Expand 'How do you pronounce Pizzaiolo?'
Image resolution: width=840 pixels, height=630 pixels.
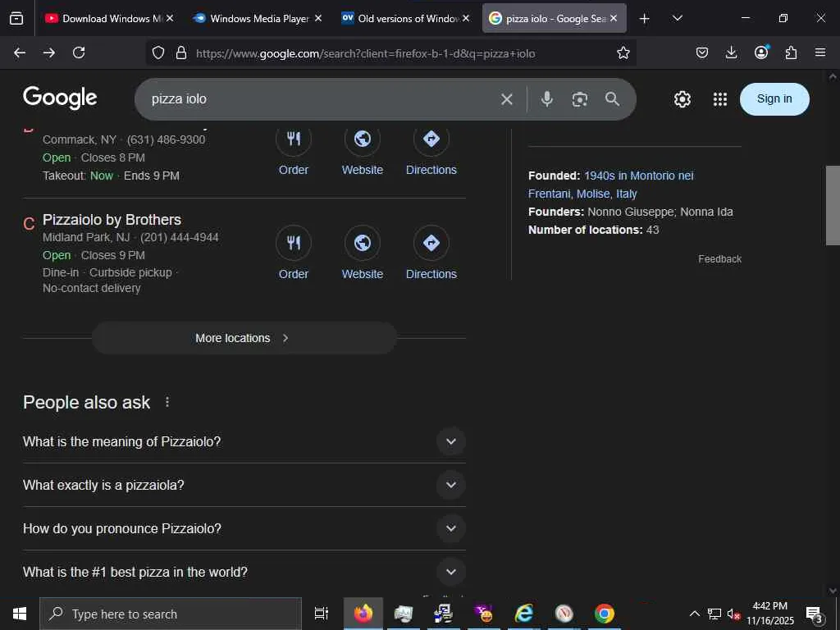point(244,528)
